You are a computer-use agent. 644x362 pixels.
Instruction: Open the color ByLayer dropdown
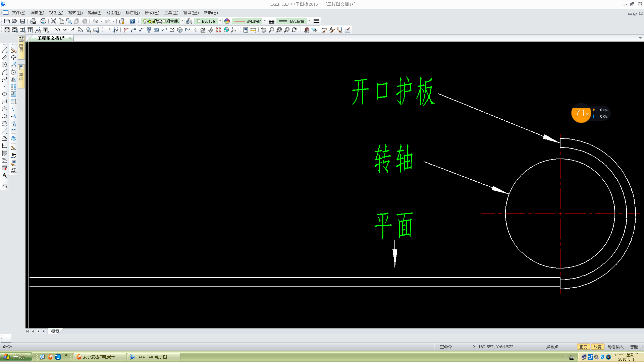coord(220,21)
